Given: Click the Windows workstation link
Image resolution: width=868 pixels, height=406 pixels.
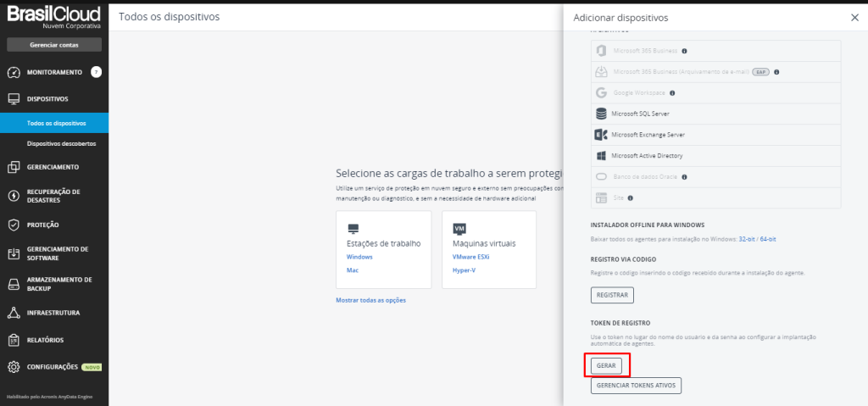Looking at the screenshot, I should tap(359, 257).
